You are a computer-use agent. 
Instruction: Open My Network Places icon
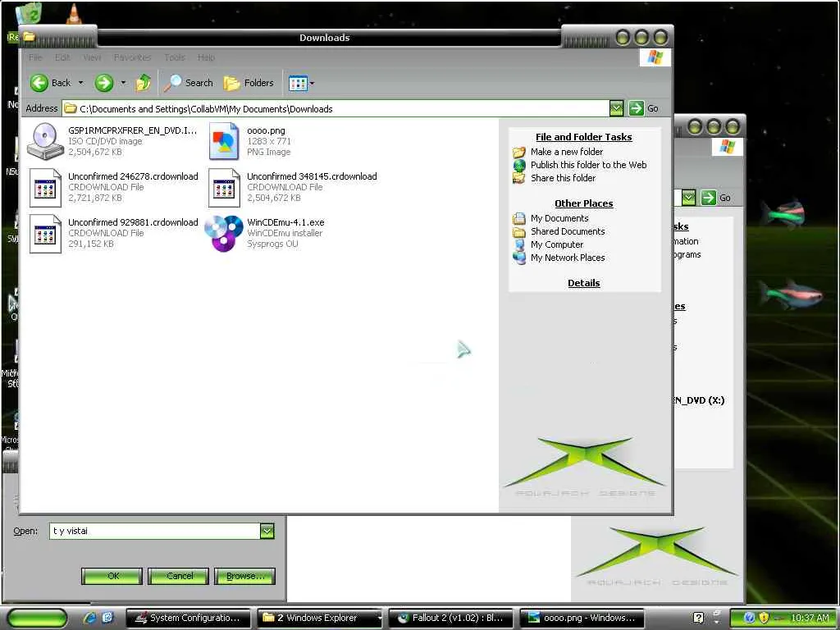[519, 258]
